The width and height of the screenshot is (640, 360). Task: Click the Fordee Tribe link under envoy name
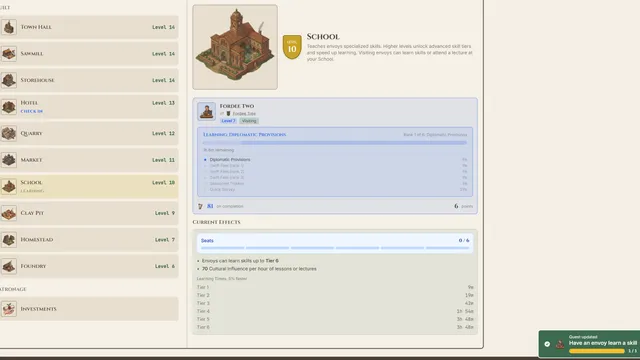pos(244,113)
